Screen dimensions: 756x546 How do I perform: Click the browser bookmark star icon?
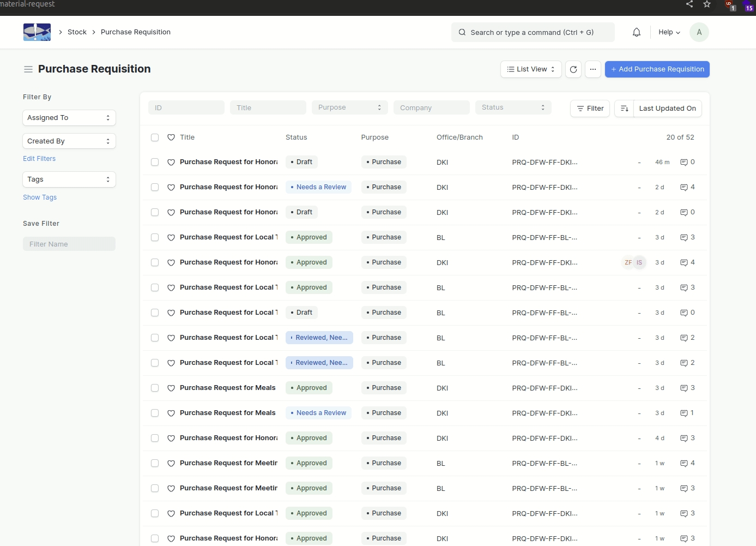(707, 4)
